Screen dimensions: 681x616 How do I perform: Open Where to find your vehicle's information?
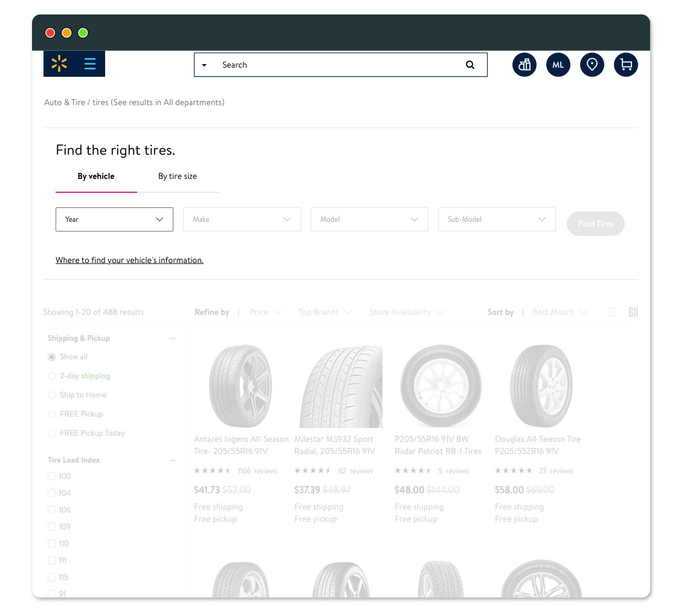129,260
